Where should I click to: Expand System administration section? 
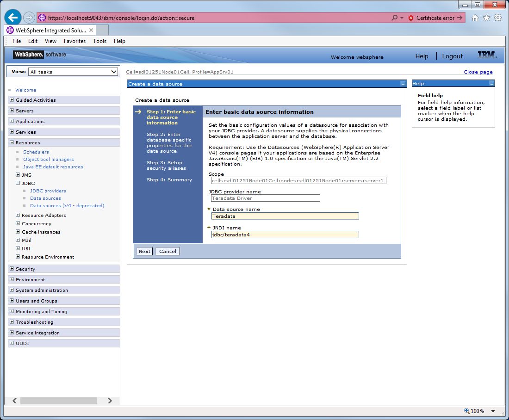[12, 290]
